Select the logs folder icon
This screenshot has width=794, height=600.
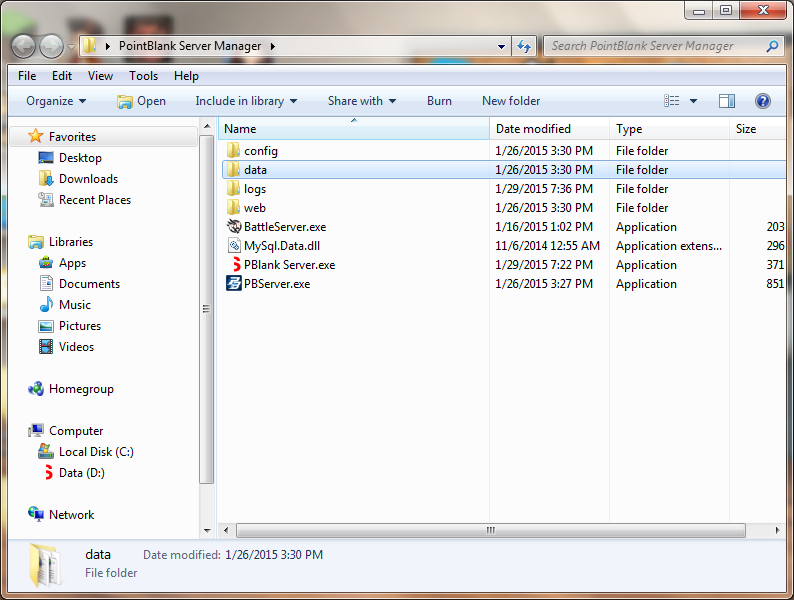pos(233,188)
